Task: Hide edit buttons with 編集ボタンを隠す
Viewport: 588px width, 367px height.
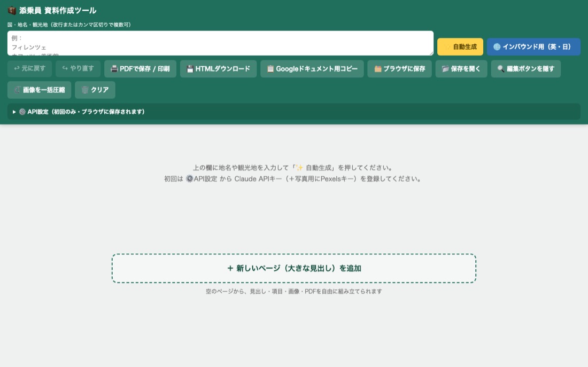Action: click(526, 68)
